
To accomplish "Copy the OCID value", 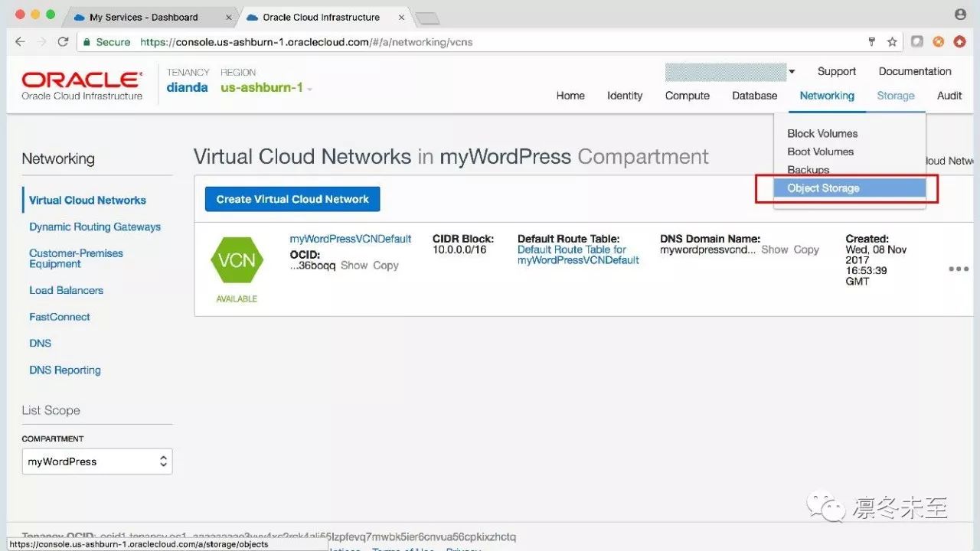I will click(386, 266).
